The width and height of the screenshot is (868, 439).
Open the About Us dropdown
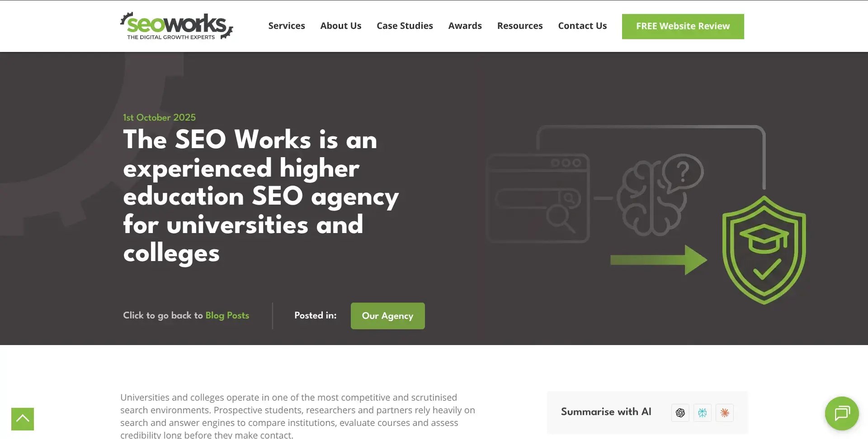coord(340,26)
